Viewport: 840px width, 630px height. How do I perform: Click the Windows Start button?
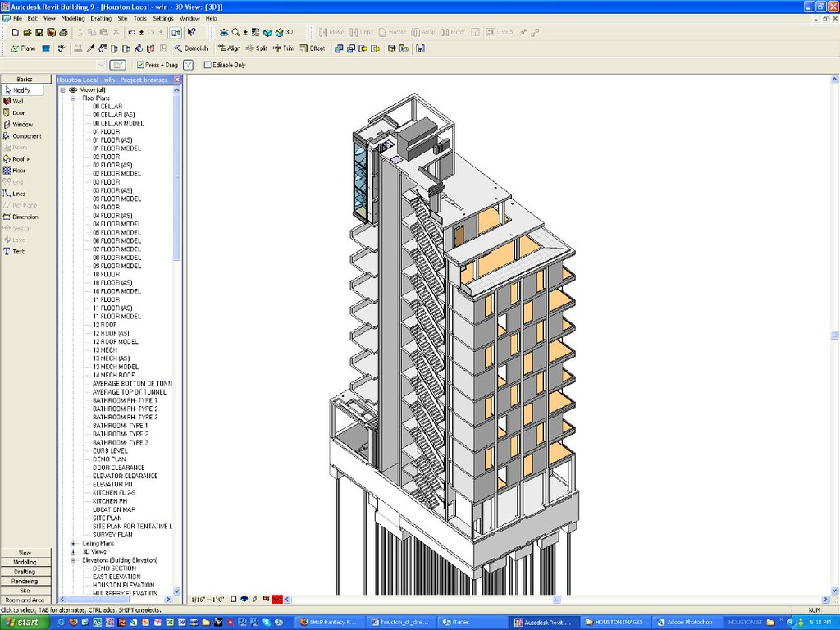(24, 623)
